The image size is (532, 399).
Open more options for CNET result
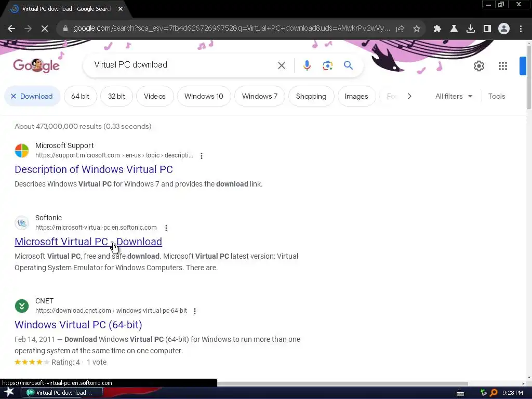(x=195, y=311)
